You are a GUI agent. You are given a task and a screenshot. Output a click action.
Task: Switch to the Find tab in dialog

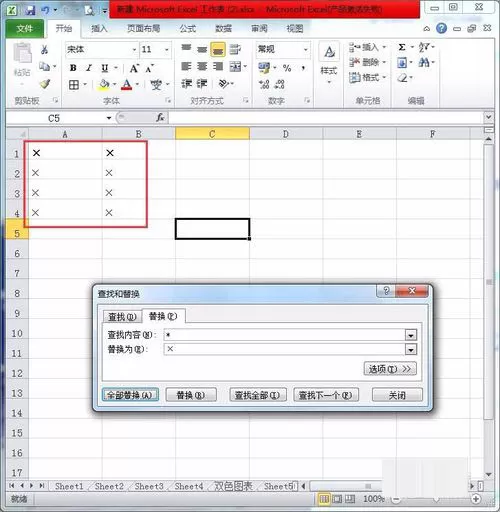click(122, 317)
